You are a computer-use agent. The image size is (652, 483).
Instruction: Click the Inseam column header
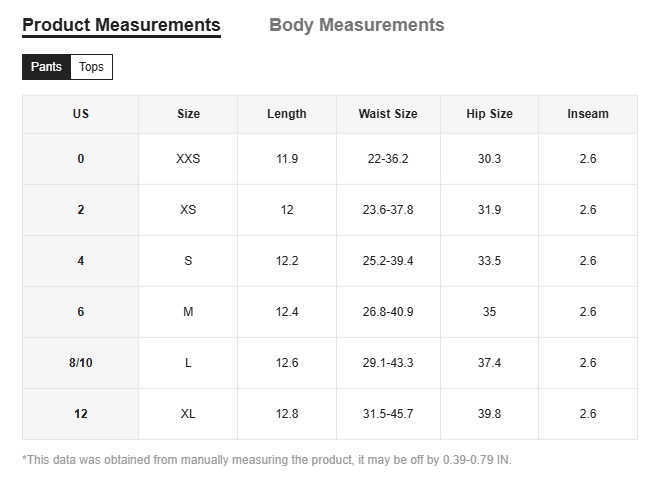[588, 114]
